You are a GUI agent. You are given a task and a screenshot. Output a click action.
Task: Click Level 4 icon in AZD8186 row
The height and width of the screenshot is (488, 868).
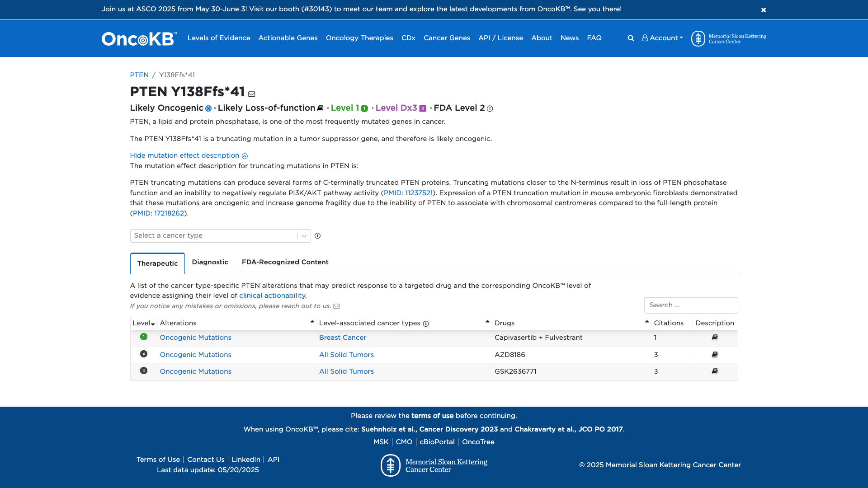tap(144, 354)
